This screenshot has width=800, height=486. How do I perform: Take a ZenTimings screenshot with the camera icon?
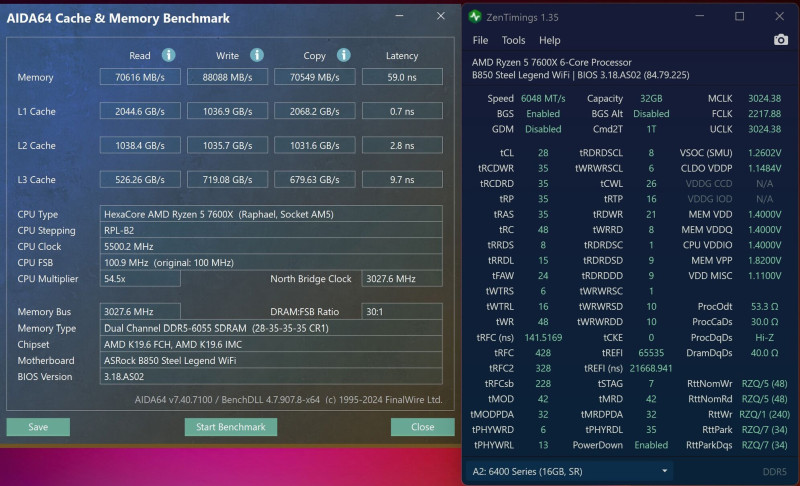point(780,40)
